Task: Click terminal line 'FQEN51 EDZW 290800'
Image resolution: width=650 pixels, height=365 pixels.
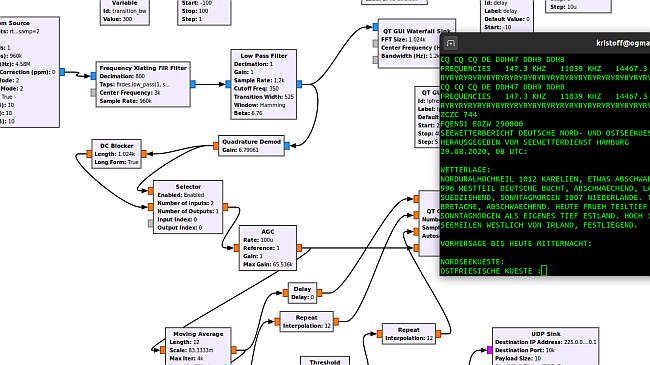Action: point(482,124)
